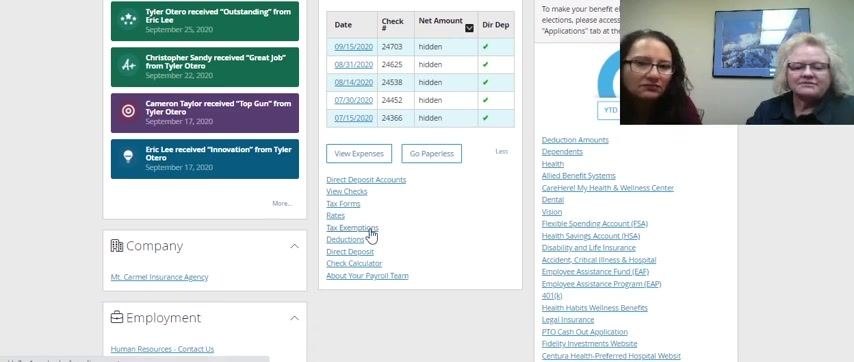The image size is (854, 362).
Task: Open Flexible Spending Account (FSA) link
Action: click(x=595, y=224)
